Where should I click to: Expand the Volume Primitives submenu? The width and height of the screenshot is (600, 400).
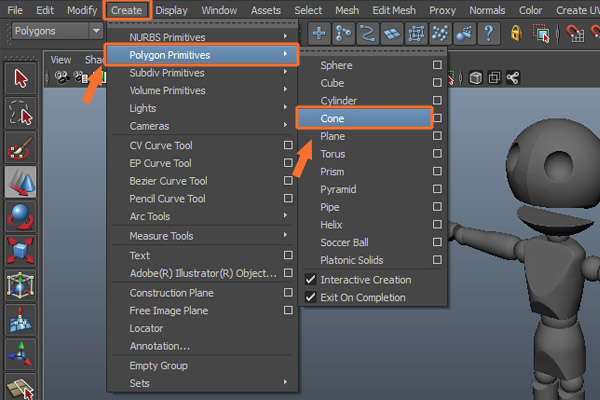coord(202,90)
